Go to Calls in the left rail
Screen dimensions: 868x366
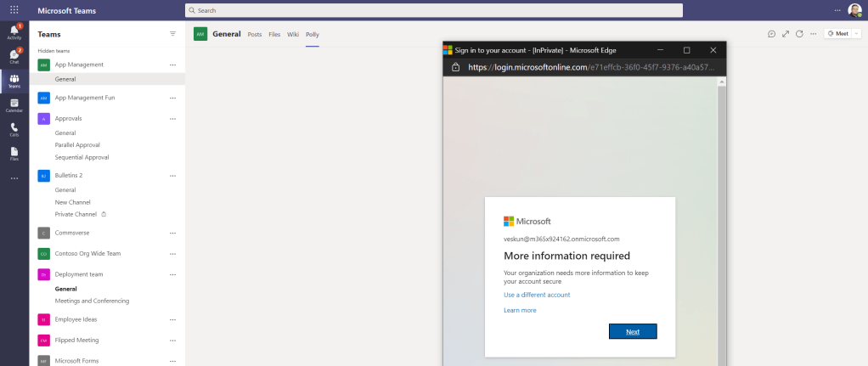14,129
